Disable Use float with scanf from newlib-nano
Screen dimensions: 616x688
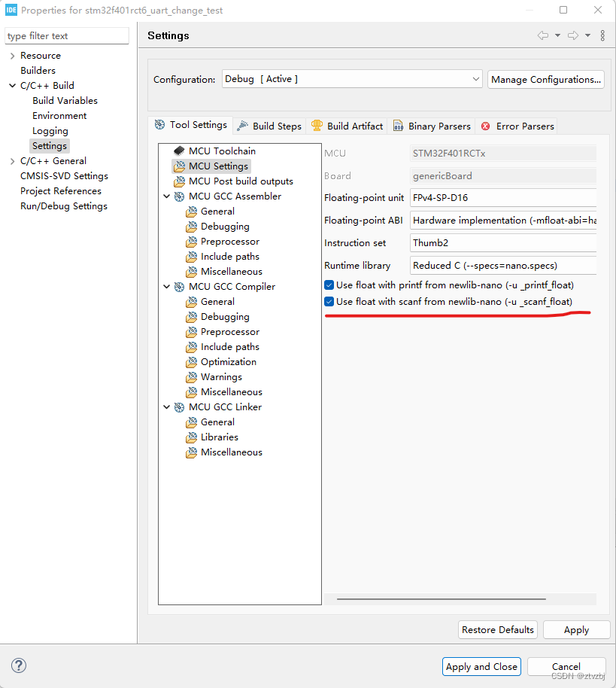(x=327, y=300)
